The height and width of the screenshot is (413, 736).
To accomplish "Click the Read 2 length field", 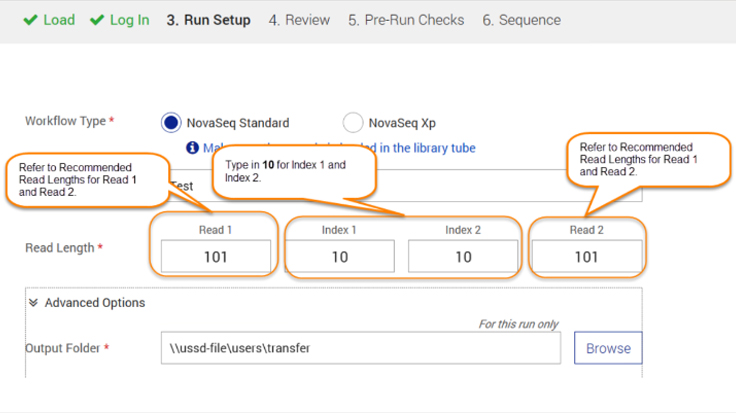I will [x=586, y=257].
